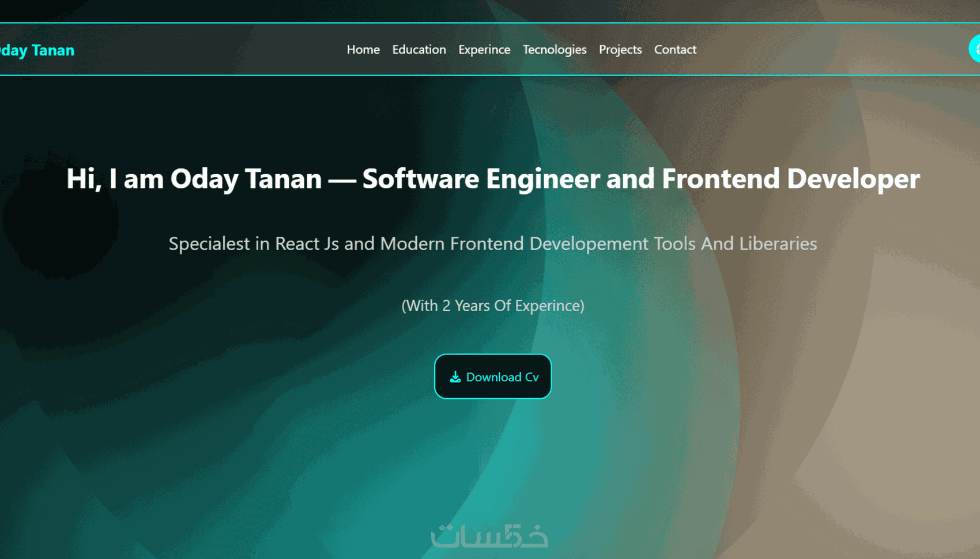Select Experince in the navbar
This screenshot has height=559, width=980.
pyautogui.click(x=484, y=50)
